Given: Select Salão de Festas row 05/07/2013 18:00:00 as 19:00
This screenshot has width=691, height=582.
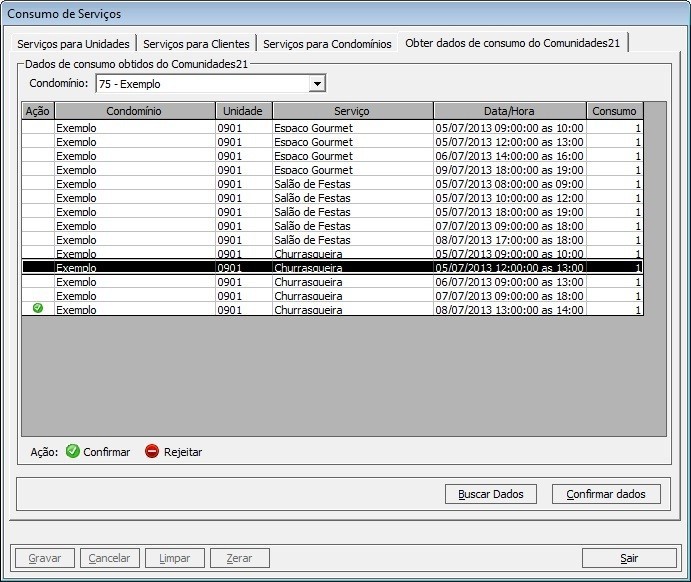Looking at the screenshot, I should 332,211.
